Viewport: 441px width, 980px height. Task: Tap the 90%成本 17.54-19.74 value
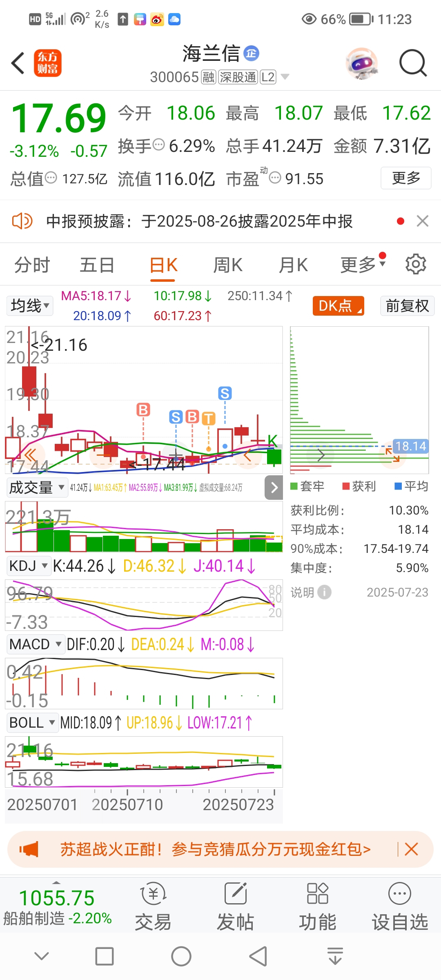point(396,548)
